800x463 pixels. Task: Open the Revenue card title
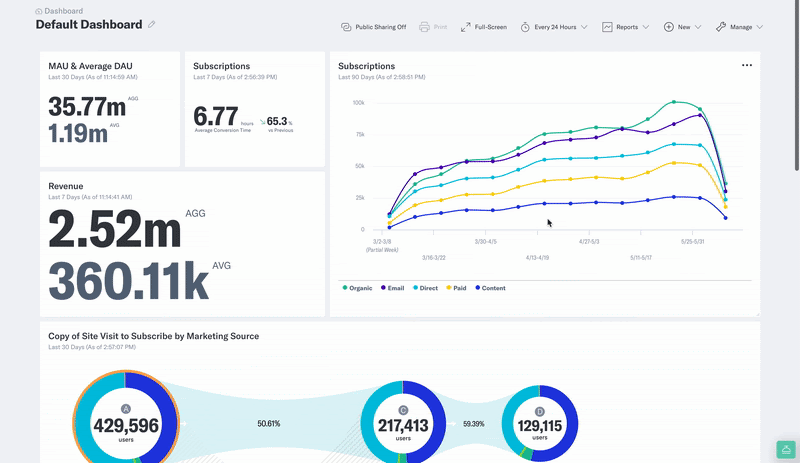click(x=66, y=186)
